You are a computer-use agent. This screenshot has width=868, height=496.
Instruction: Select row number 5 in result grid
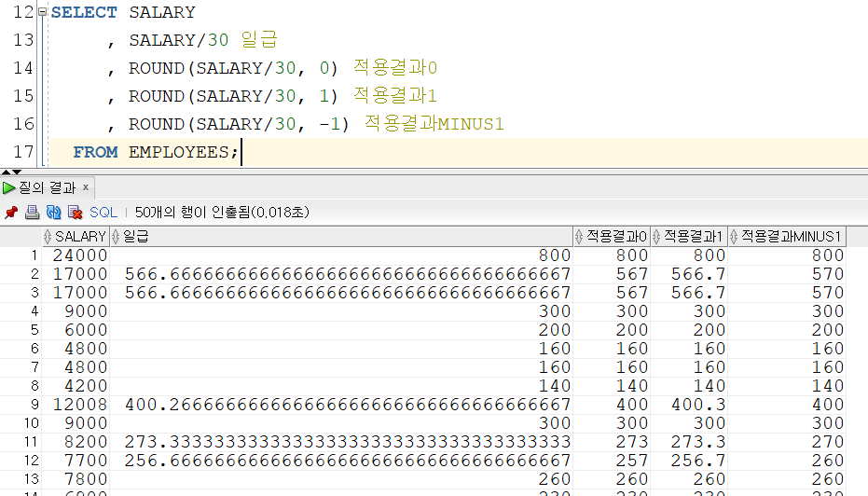tap(21, 330)
